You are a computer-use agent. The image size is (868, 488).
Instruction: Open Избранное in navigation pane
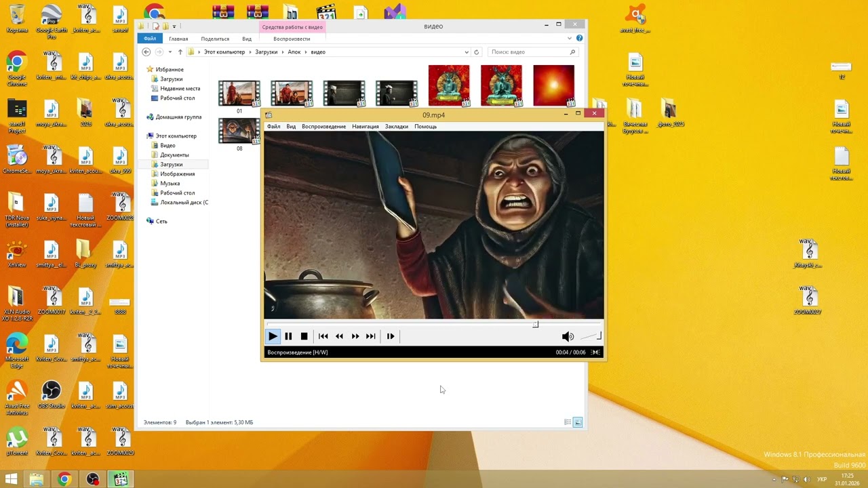(170, 70)
